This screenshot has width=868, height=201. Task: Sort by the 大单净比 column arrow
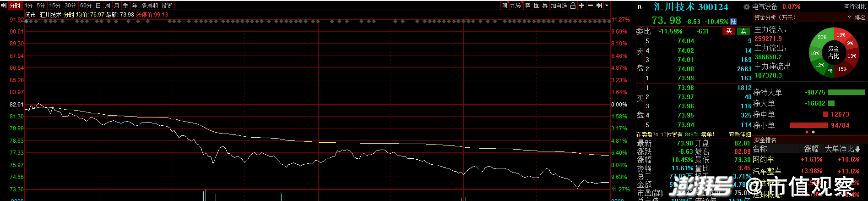coord(857,149)
